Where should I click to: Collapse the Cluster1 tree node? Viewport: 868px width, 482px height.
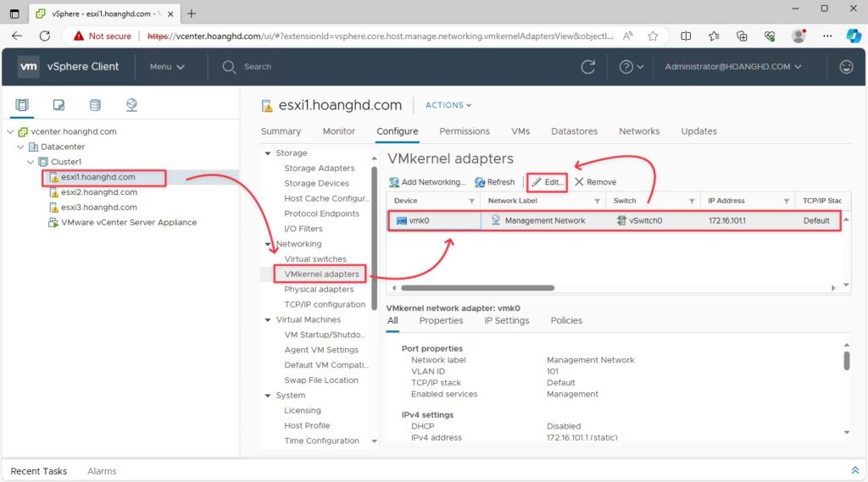coord(31,162)
